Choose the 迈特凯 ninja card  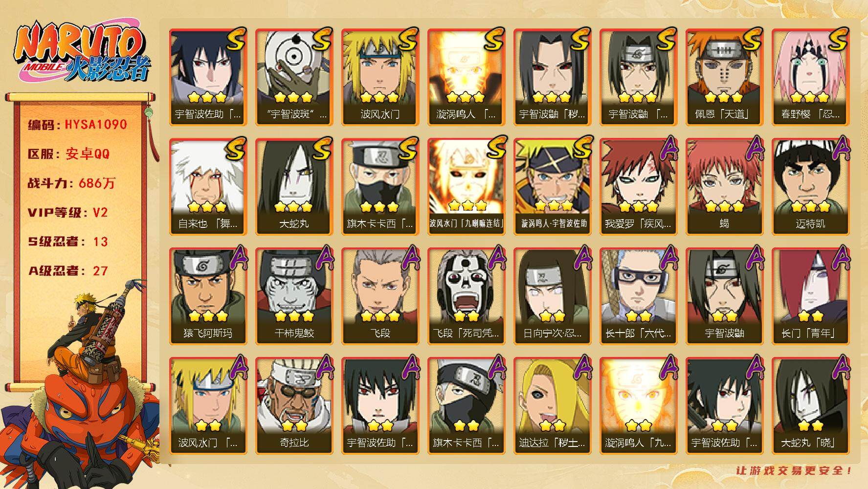point(810,187)
